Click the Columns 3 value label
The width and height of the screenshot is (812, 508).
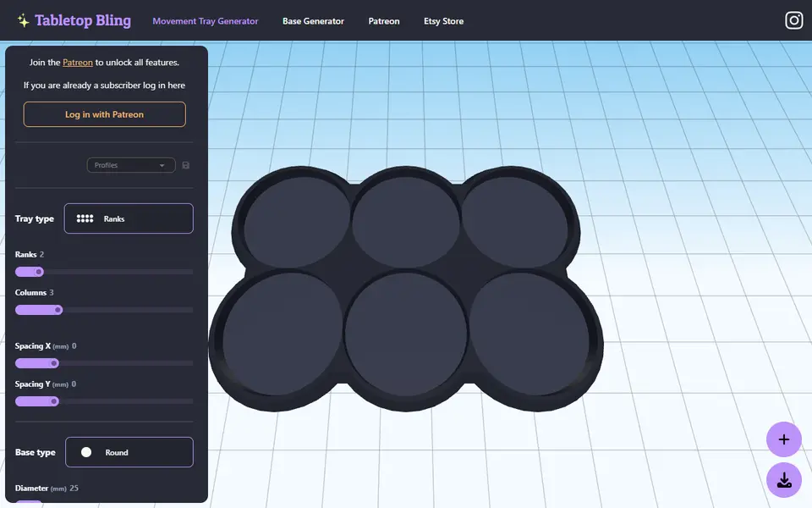[x=34, y=292]
